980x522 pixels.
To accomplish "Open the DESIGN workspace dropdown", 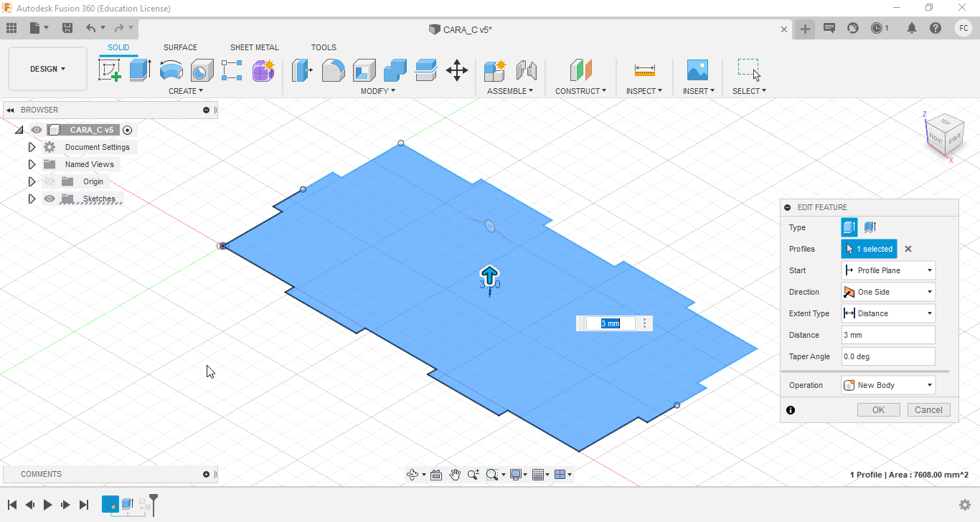I will coord(47,69).
